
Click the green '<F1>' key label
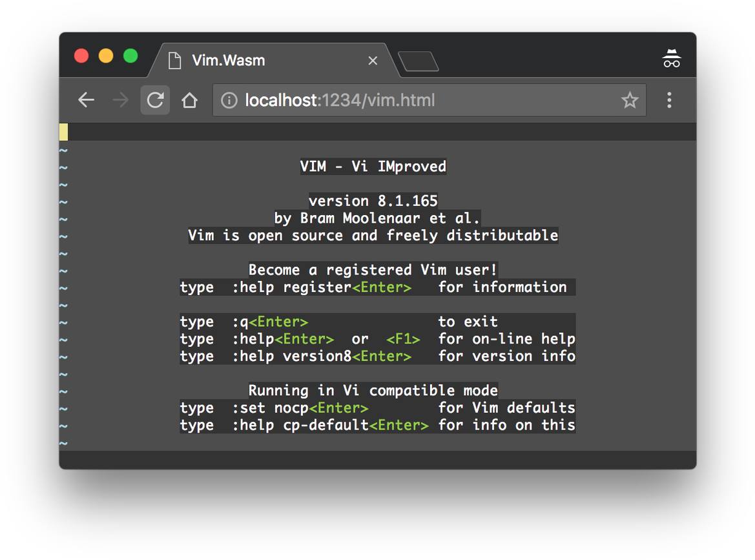[x=403, y=339]
